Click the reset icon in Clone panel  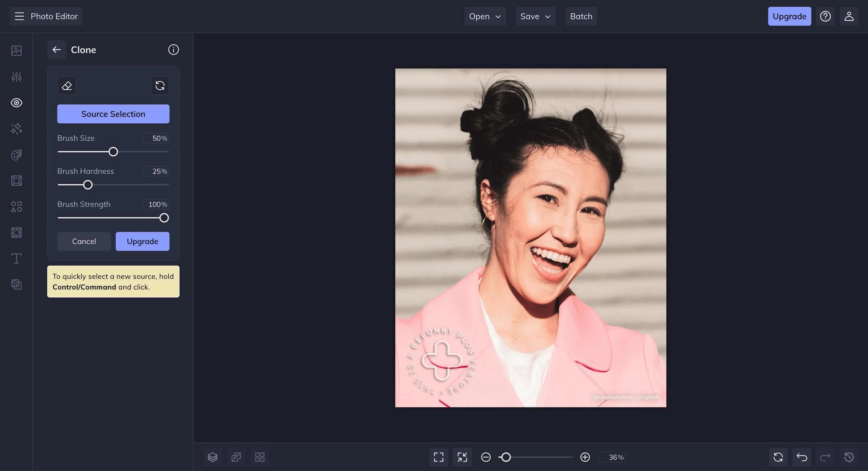point(160,86)
